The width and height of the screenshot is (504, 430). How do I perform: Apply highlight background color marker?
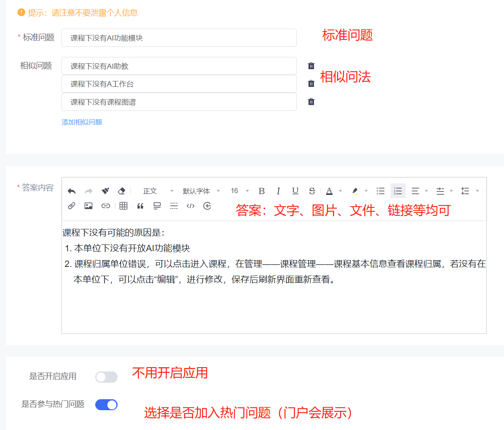[354, 191]
